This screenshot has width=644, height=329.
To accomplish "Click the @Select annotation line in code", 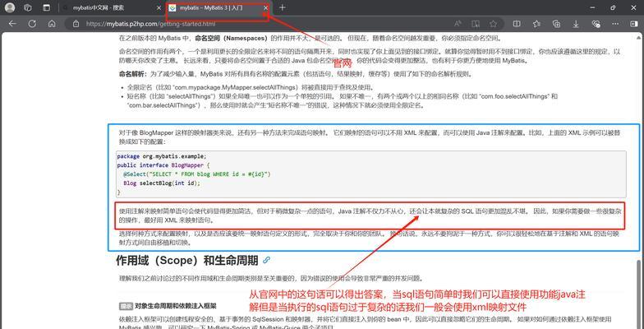I will [197, 174].
